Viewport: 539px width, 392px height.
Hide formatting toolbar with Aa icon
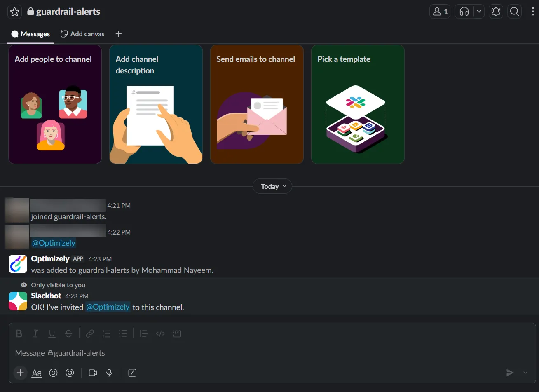(x=37, y=373)
